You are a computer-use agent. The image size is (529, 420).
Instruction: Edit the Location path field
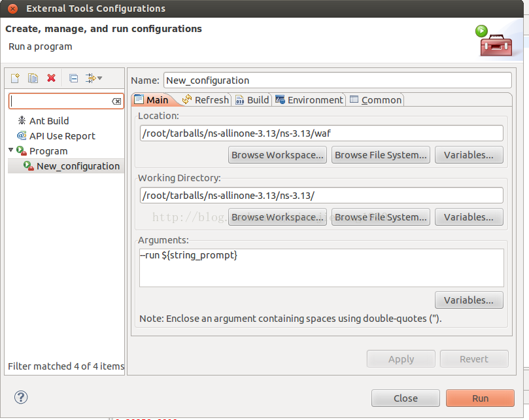pos(321,133)
